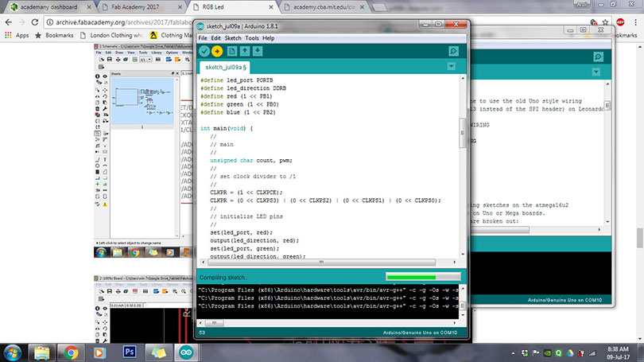The width and height of the screenshot is (644, 362).
Task: Click '#define led_port PORTB' code line
Action: click(x=237, y=80)
